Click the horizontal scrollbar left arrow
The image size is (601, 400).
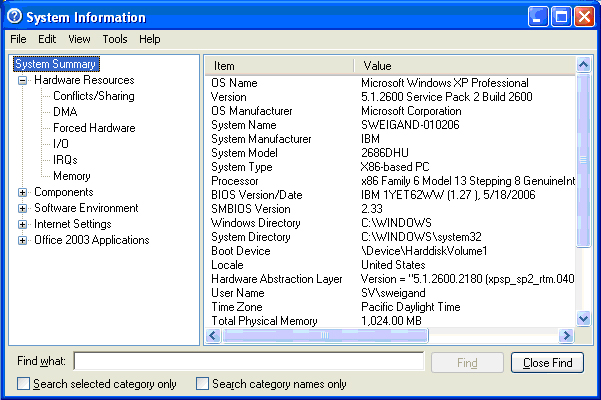213,336
